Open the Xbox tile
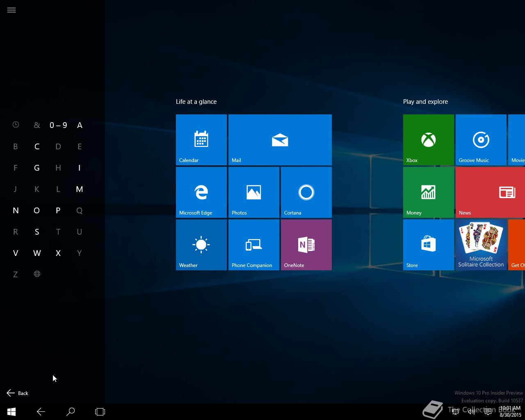The width and height of the screenshot is (525, 420). pos(429,140)
